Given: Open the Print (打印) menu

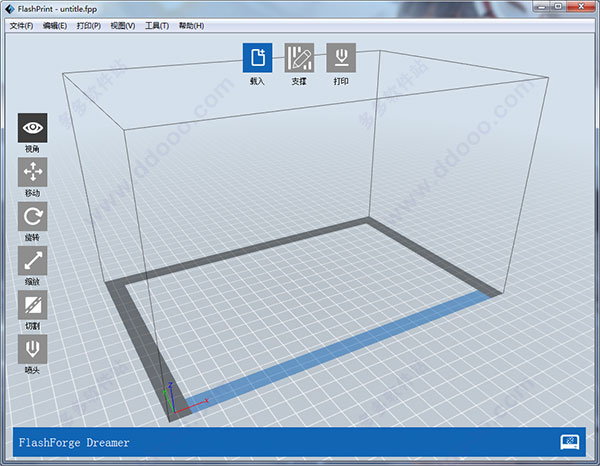Looking at the screenshot, I should (89, 26).
